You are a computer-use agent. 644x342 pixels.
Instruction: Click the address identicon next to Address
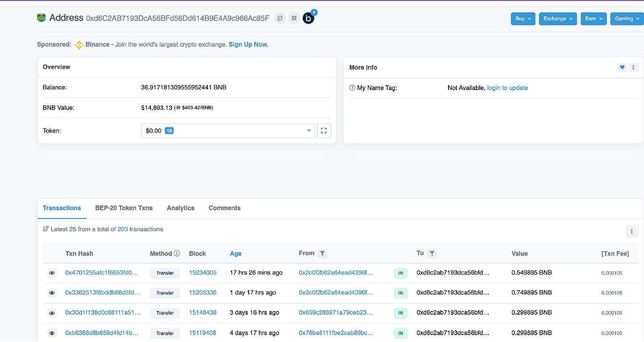pyautogui.click(x=41, y=17)
